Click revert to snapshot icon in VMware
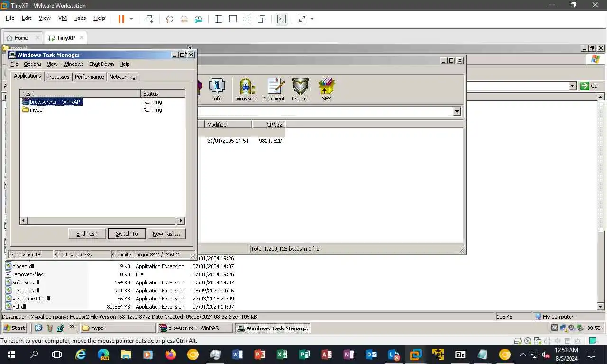Viewport: 607px width, 364px height. 184,19
